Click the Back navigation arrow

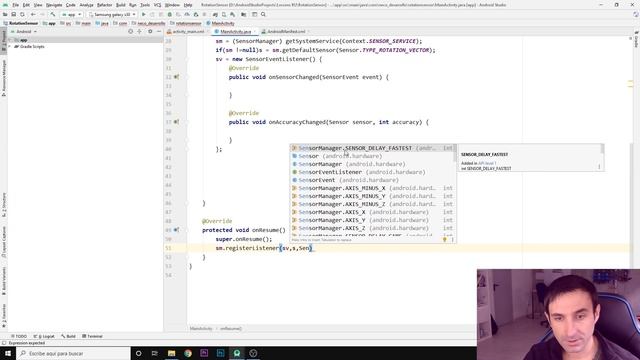[x=33, y=14]
